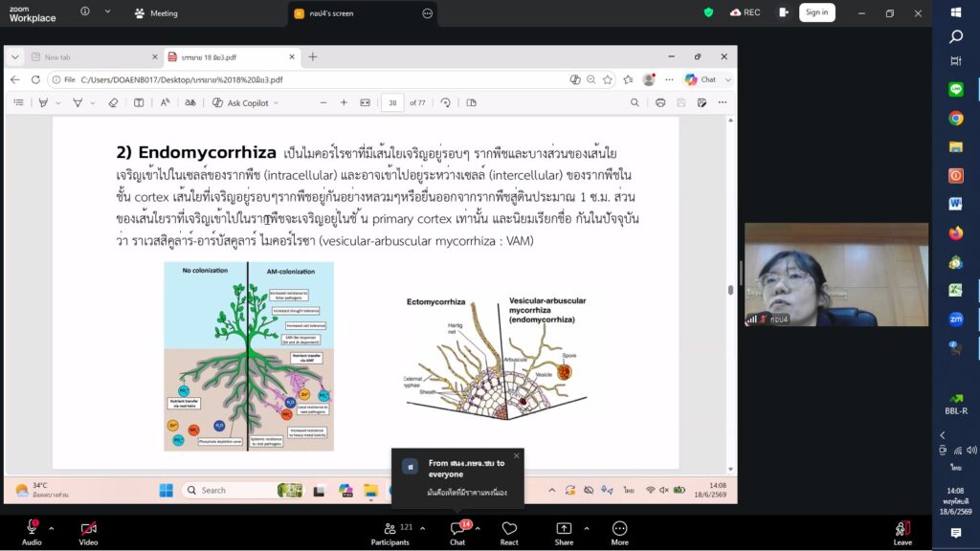The height and width of the screenshot is (551, 980).
Task: Click the address bar file path
Action: 182,80
